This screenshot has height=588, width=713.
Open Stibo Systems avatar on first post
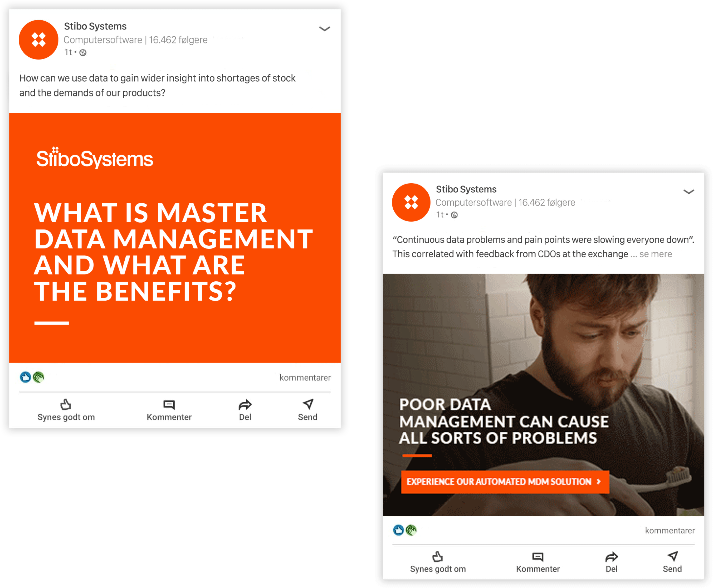pos(38,40)
